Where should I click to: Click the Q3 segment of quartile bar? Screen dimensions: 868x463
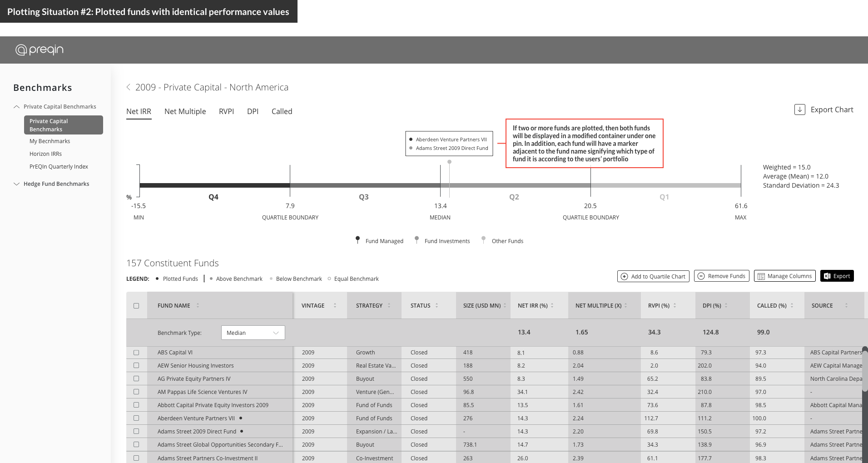365,185
